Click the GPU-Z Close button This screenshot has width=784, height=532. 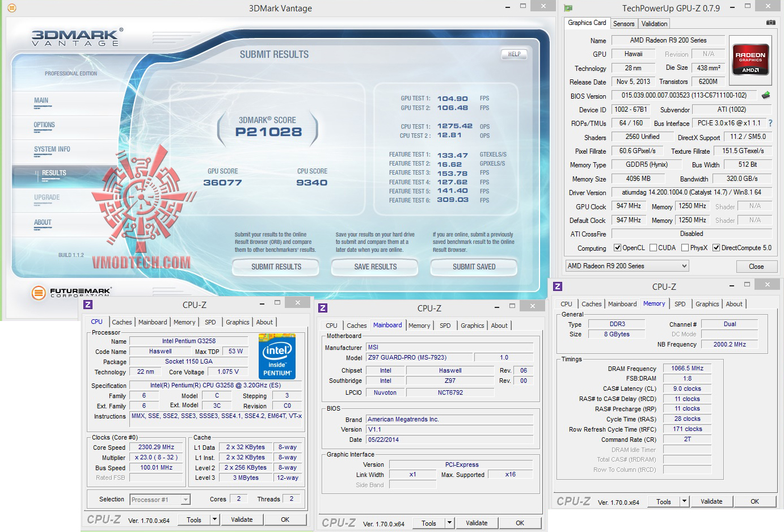click(x=756, y=267)
